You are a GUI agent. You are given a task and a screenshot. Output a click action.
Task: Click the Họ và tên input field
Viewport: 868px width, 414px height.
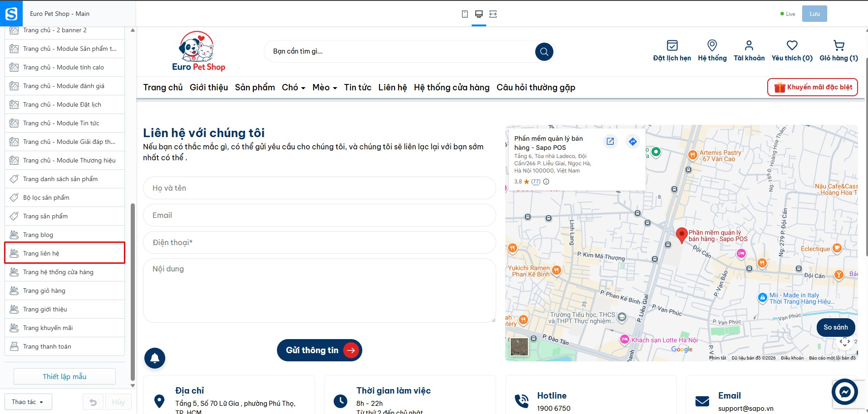pos(319,188)
